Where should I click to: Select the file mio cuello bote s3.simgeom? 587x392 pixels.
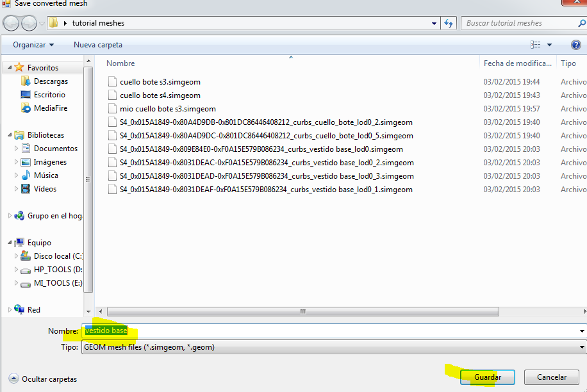tap(167, 109)
